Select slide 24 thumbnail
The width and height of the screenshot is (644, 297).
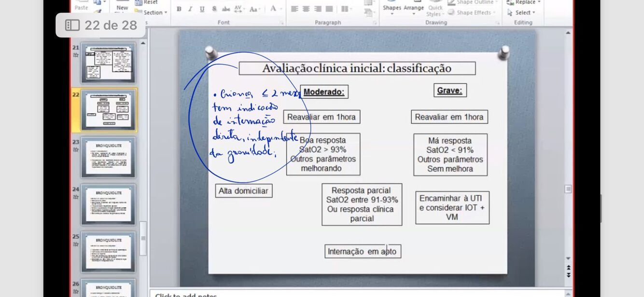tap(108, 204)
